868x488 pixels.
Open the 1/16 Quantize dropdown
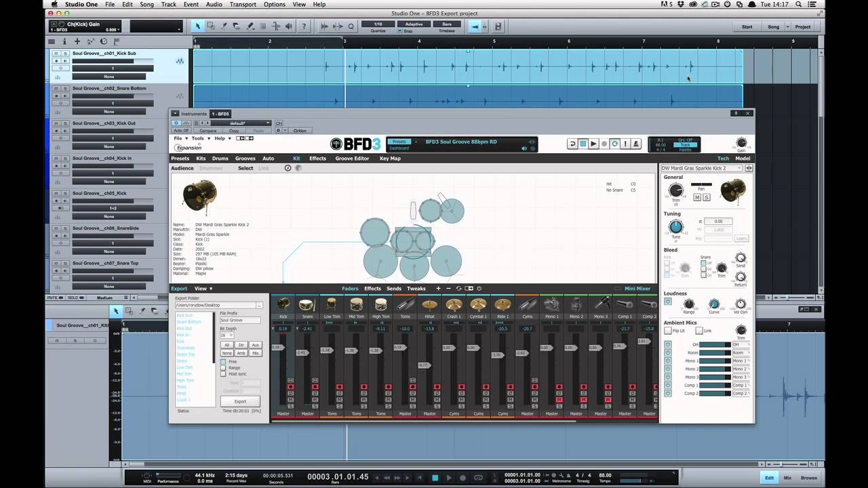tap(378, 24)
